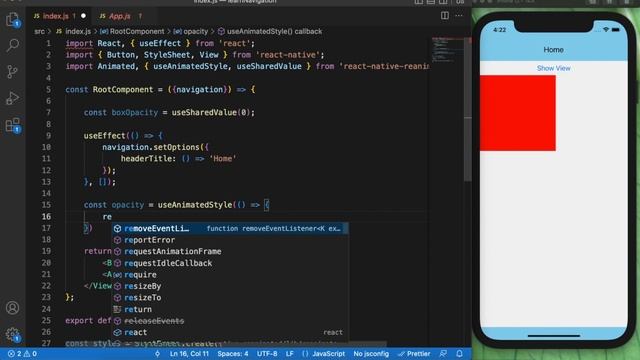This screenshot has height=360, width=640.
Task: Change encoding via UTF-8
Action: pyautogui.click(x=267, y=353)
